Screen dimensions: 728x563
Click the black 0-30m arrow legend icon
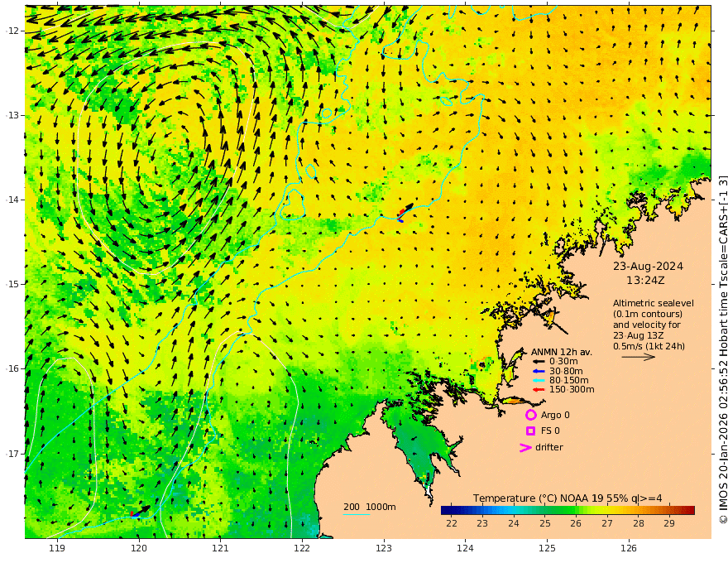pyautogui.click(x=539, y=362)
